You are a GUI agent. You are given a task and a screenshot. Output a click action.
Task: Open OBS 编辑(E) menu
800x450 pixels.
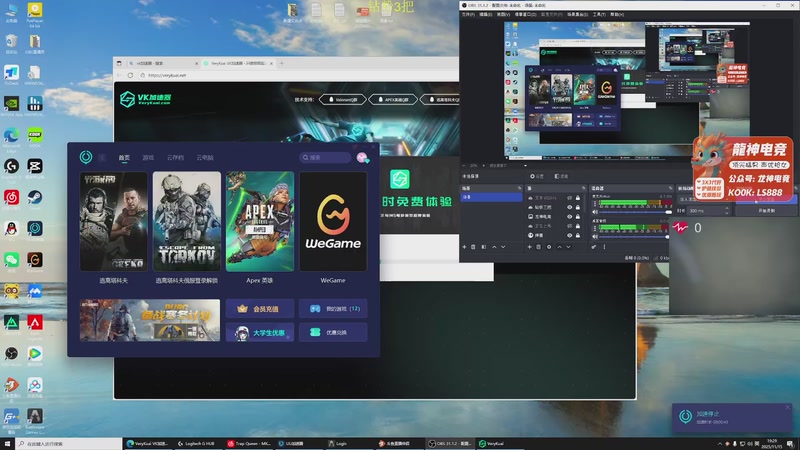[486, 14]
